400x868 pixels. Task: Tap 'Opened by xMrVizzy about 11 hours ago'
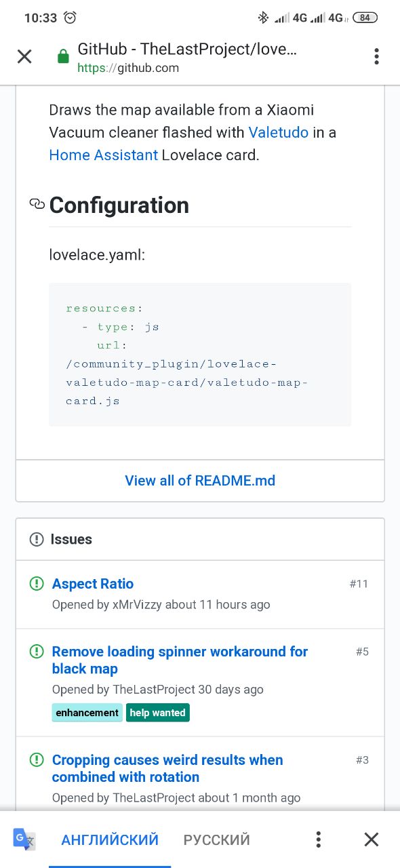coord(161,604)
